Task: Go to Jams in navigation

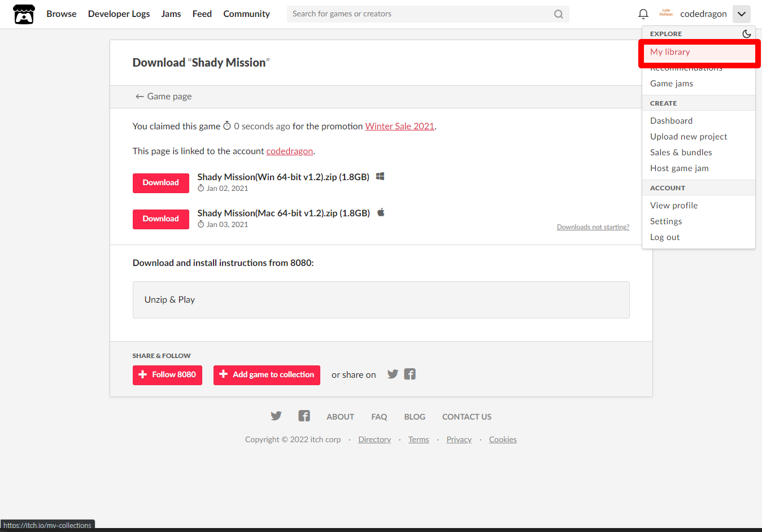Action: point(171,14)
